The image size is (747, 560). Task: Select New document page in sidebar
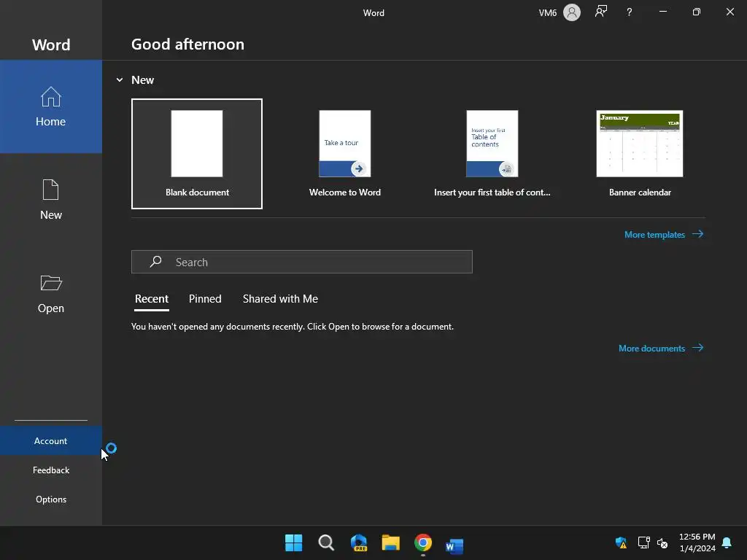(x=51, y=200)
